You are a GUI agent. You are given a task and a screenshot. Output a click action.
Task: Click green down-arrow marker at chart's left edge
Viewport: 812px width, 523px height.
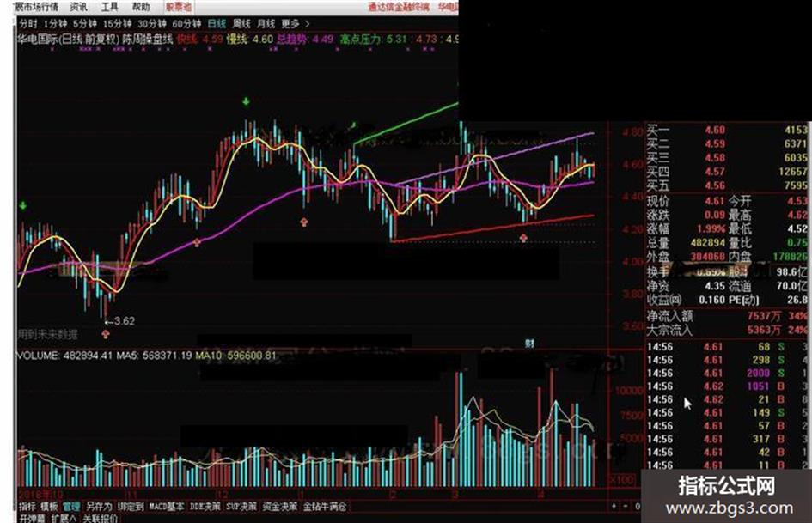point(23,205)
